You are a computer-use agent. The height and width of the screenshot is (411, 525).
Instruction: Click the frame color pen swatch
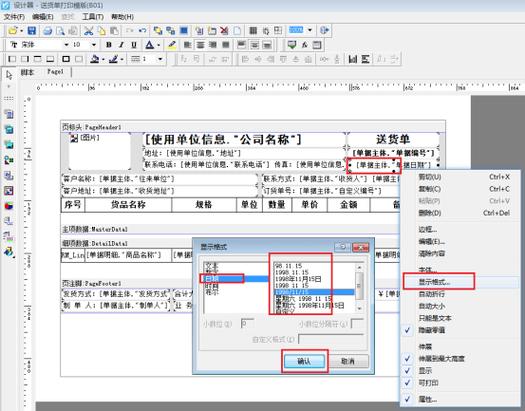(114, 59)
